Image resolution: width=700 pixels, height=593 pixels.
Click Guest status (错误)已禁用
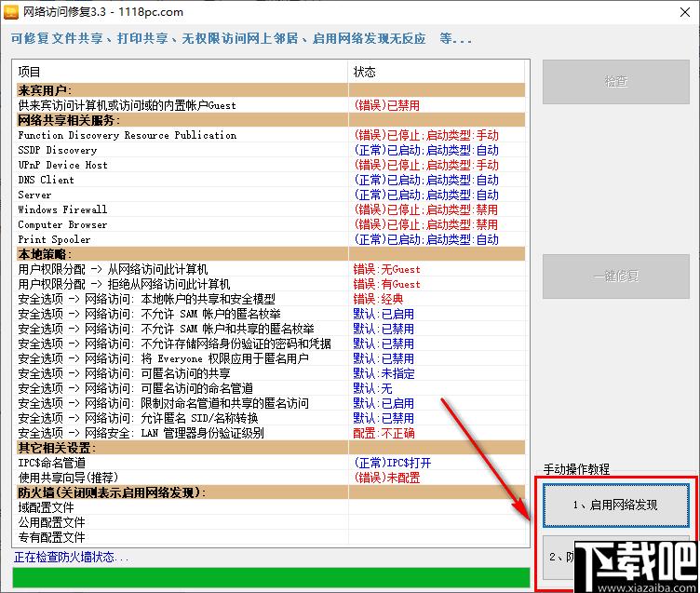point(386,105)
